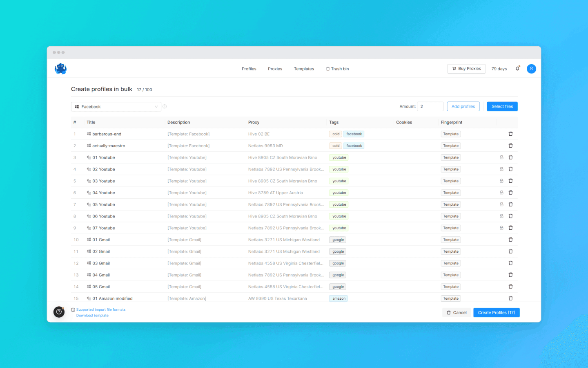Click proxy 'Hive 8789 AT Upper Austria'
The image size is (588, 368).
click(276, 193)
